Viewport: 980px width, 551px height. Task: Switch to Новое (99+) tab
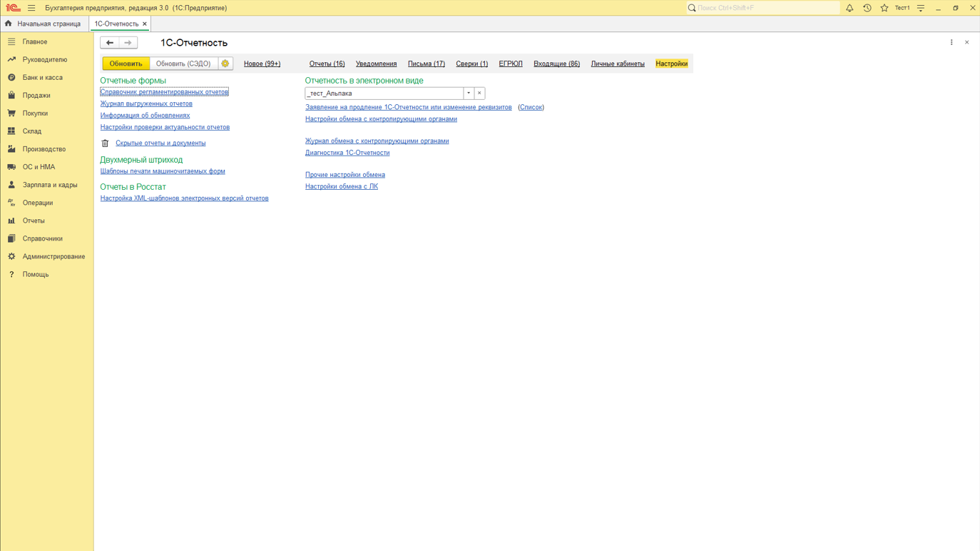click(262, 64)
